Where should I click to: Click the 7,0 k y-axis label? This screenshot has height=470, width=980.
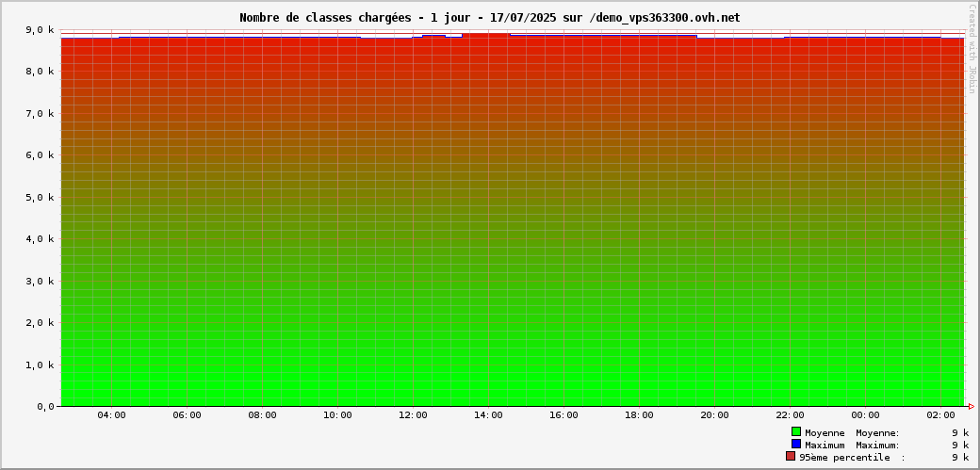coord(40,113)
